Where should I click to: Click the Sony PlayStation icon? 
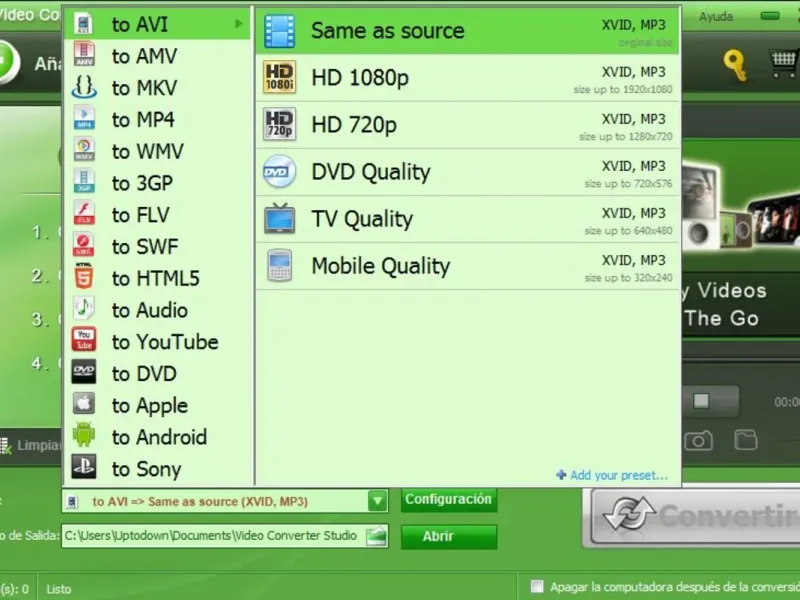(x=84, y=467)
